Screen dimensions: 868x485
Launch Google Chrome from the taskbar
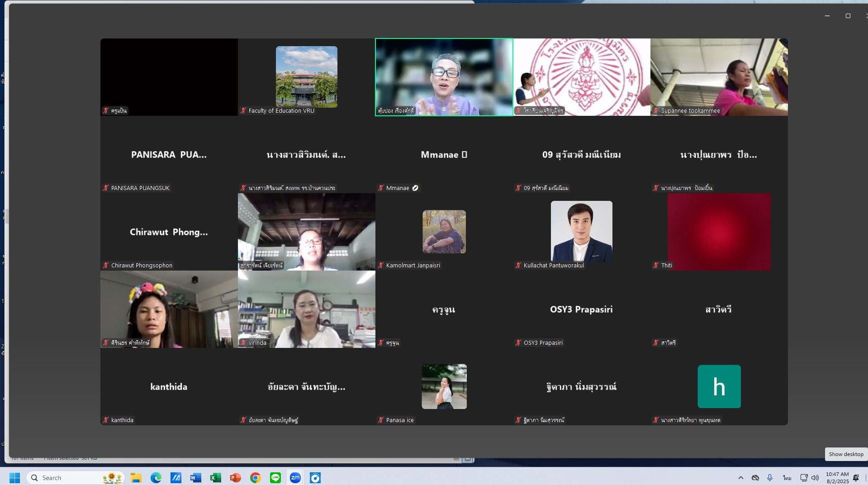(x=256, y=478)
